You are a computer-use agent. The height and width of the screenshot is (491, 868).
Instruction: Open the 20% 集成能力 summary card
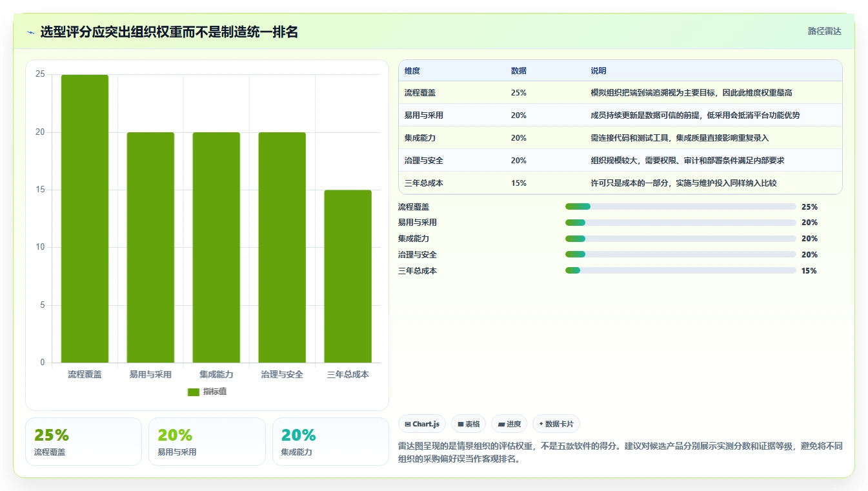(330, 441)
